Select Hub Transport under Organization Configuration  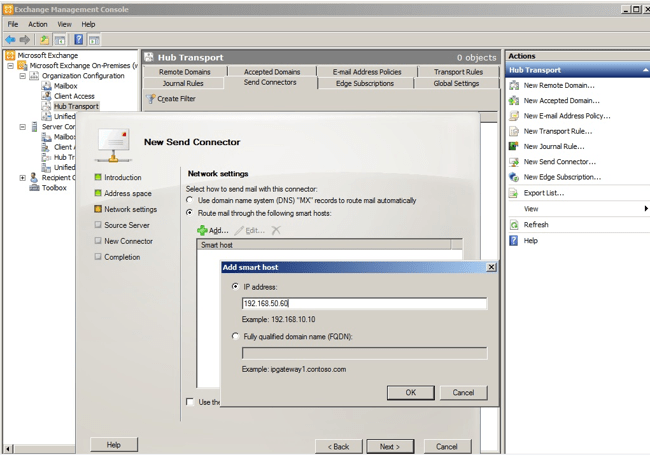pos(76,106)
